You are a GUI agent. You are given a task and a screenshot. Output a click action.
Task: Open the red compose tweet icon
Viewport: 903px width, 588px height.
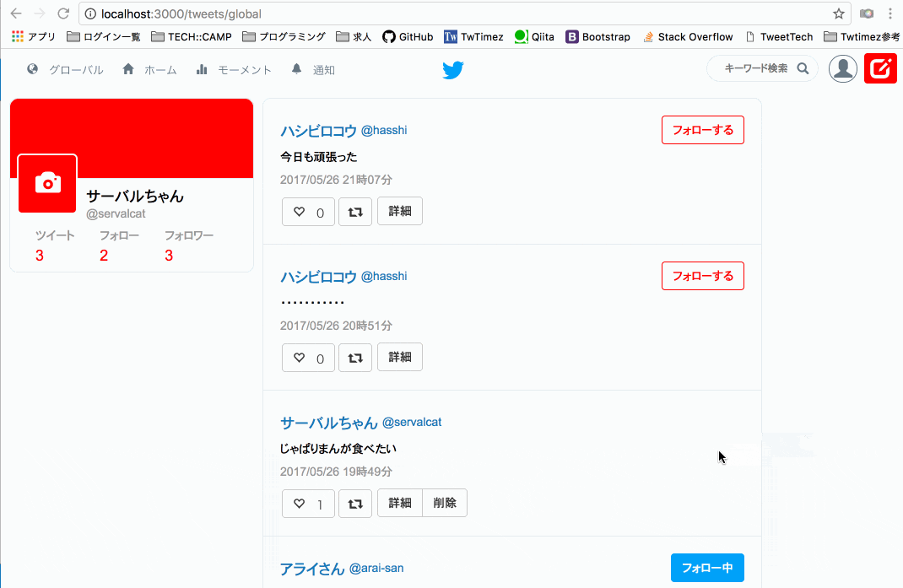pos(880,68)
